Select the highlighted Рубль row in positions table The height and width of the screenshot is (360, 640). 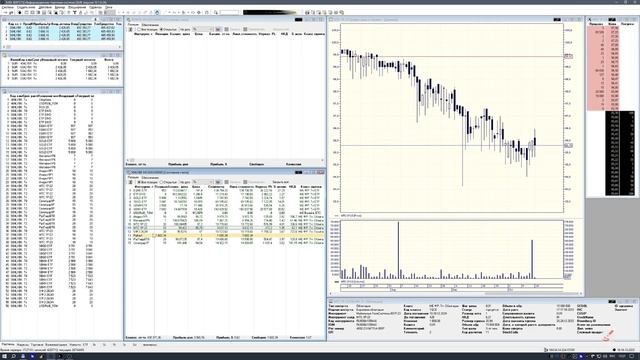225,236
